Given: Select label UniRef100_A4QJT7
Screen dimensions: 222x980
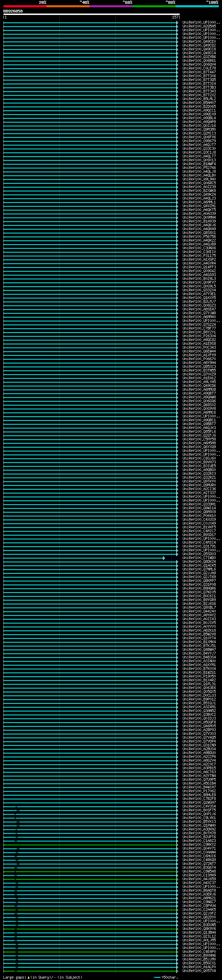Looking at the screenshot, I should 199,145.
